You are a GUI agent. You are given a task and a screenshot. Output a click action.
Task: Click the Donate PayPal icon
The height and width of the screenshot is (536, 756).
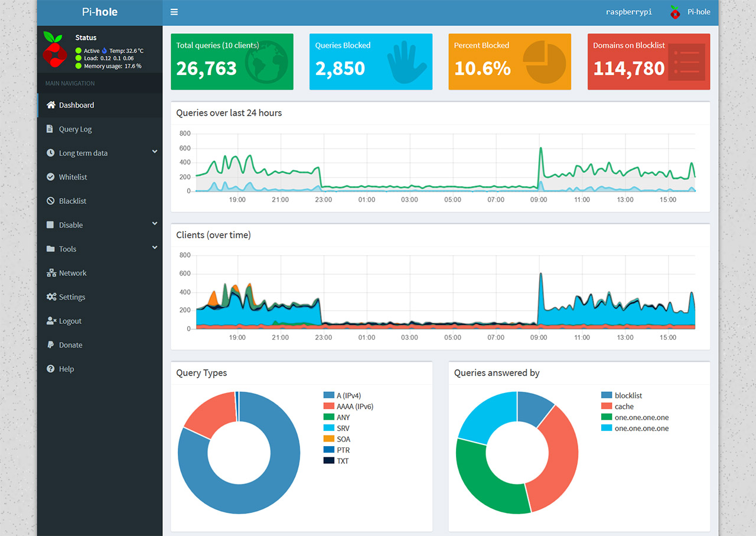tap(50, 345)
